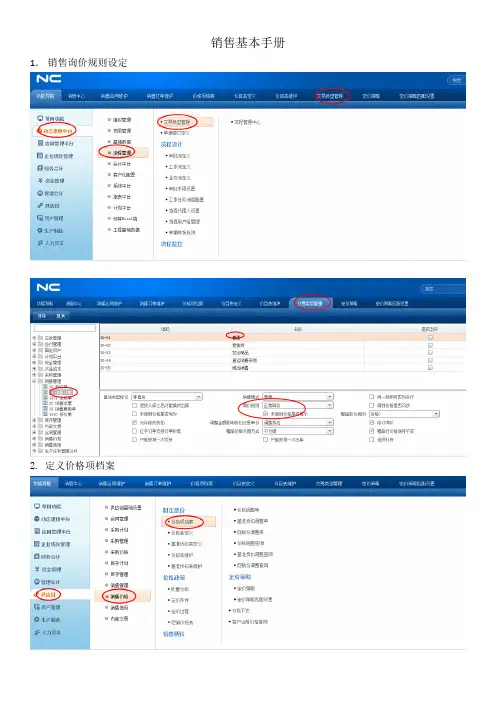Click the top-right search box in second screenshot
Image resolution: width=496 pixels, height=702 pixels.
point(443,288)
